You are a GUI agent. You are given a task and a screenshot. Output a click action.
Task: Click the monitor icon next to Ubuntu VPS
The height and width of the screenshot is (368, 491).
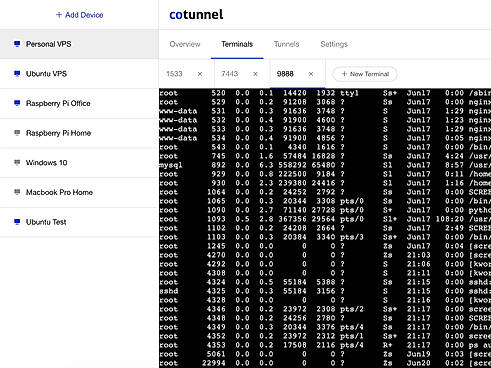click(x=17, y=74)
